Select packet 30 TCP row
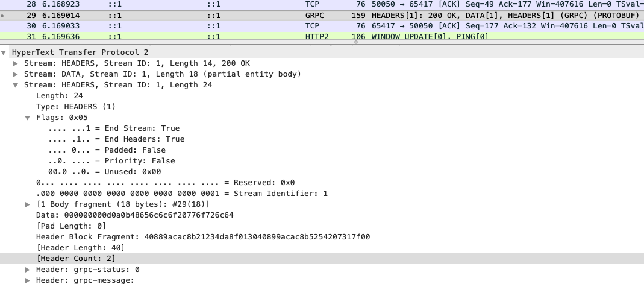644x284 pixels. pos(322,27)
